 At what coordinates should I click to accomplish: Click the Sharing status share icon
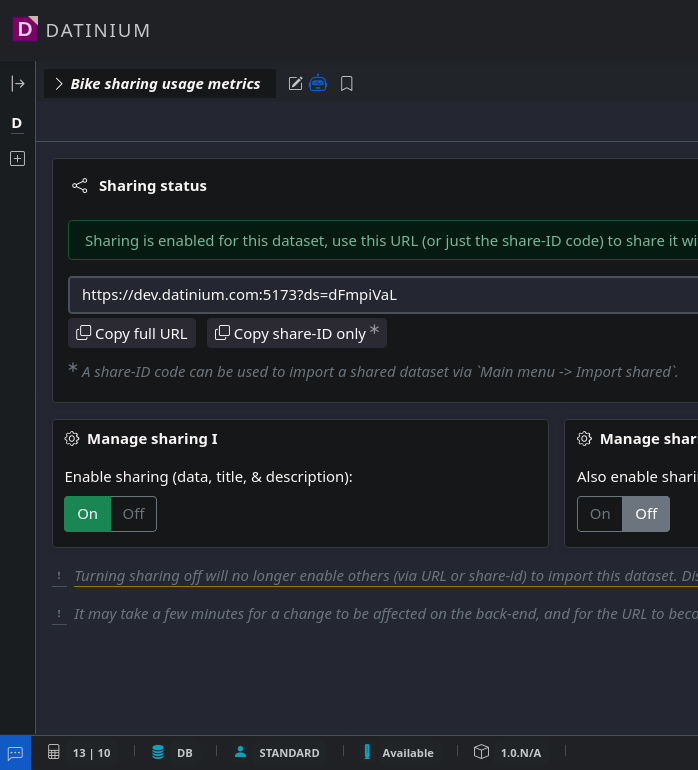(80, 186)
